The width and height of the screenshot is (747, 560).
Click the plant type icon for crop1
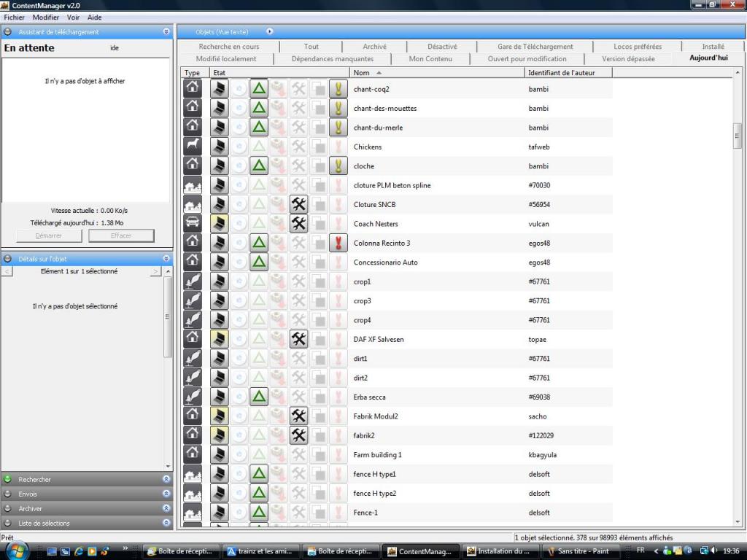(x=193, y=281)
